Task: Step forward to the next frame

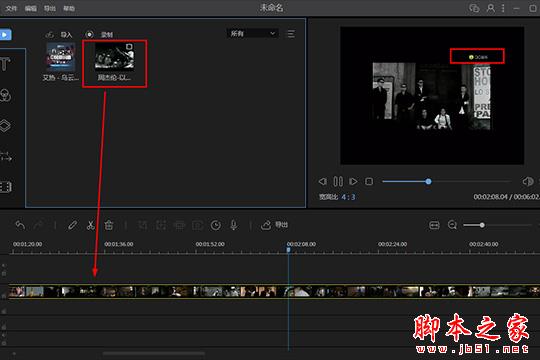Action: [x=353, y=181]
